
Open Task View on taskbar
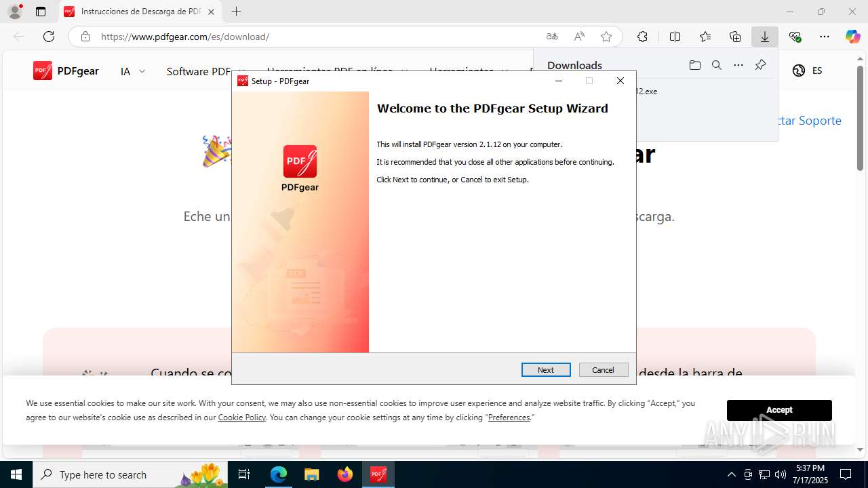[245, 474]
